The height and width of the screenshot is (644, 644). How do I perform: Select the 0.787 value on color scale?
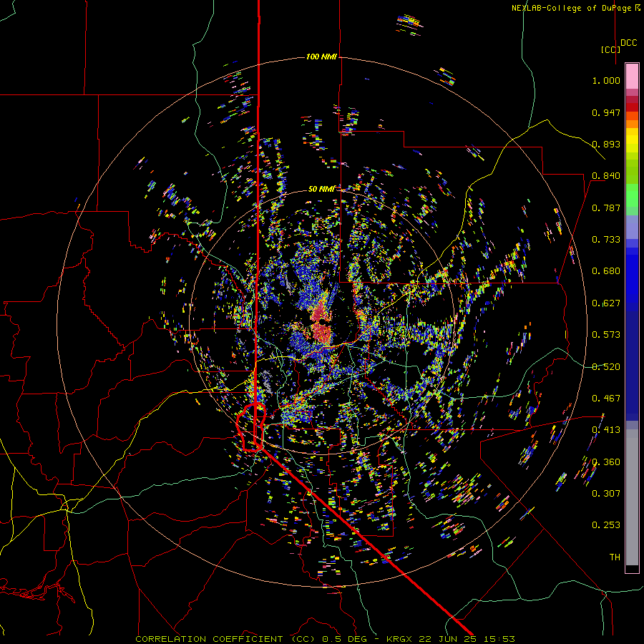(606, 208)
